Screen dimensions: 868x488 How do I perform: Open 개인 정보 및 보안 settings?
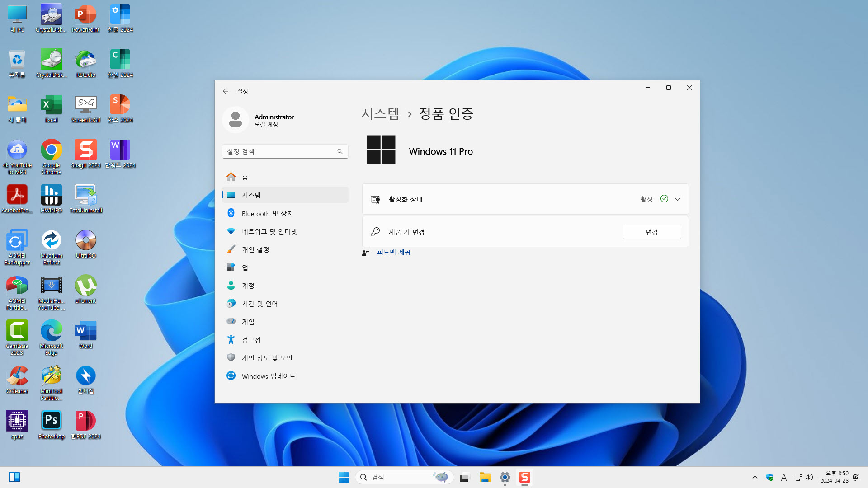(x=285, y=358)
